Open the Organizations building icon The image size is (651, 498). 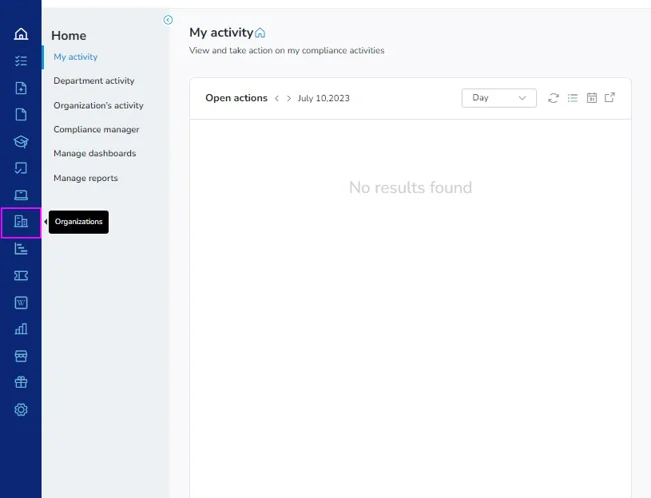click(x=21, y=221)
